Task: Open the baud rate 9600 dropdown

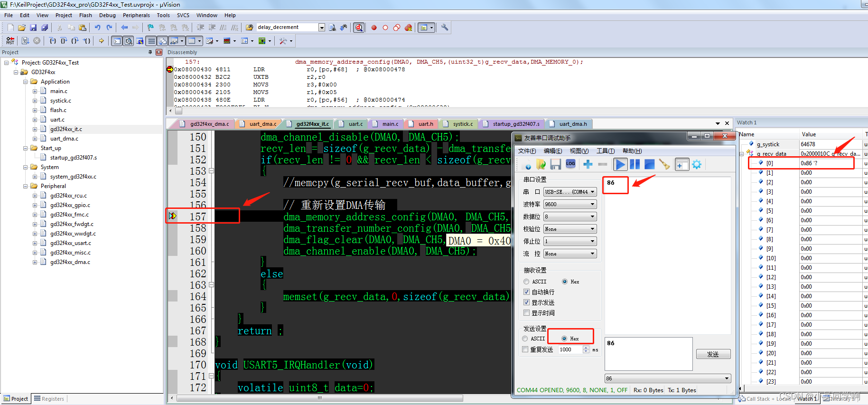Action: [570, 204]
